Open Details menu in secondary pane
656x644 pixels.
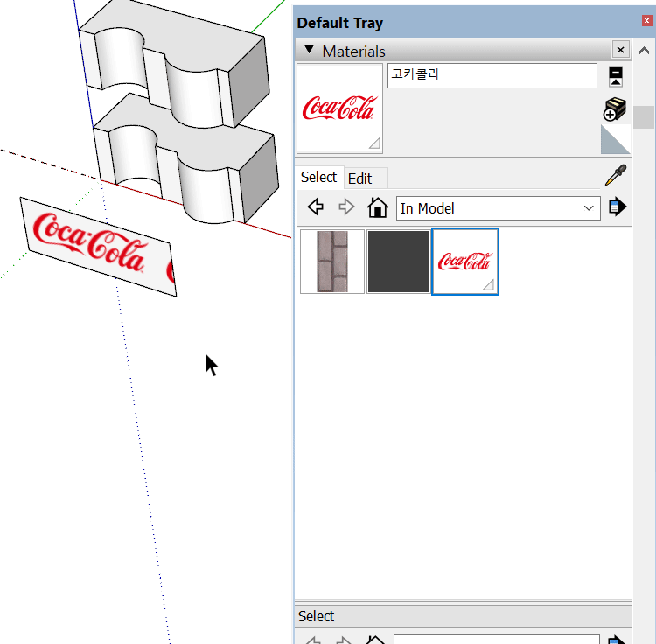click(617, 639)
